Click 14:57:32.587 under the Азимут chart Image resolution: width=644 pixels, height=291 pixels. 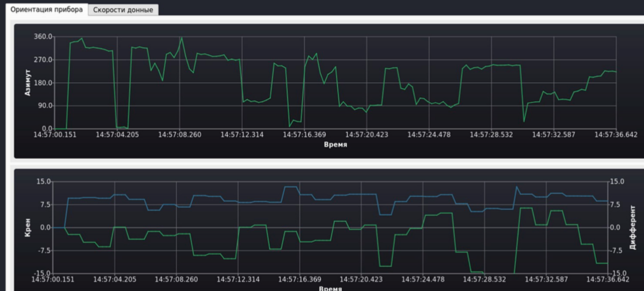[x=554, y=135]
